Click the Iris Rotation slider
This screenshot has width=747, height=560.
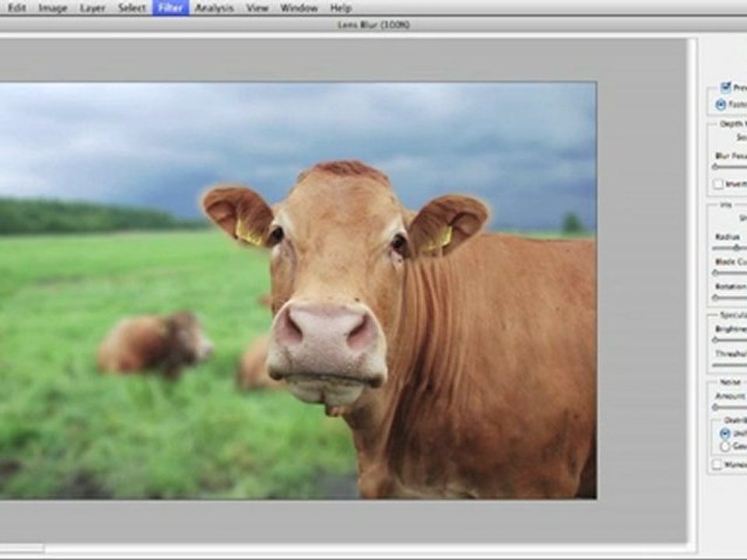[x=729, y=298]
